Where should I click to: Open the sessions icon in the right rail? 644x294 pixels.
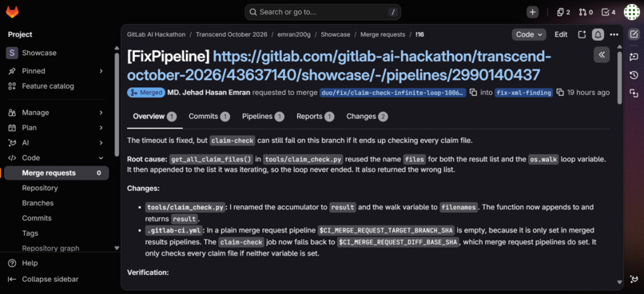[x=634, y=93]
